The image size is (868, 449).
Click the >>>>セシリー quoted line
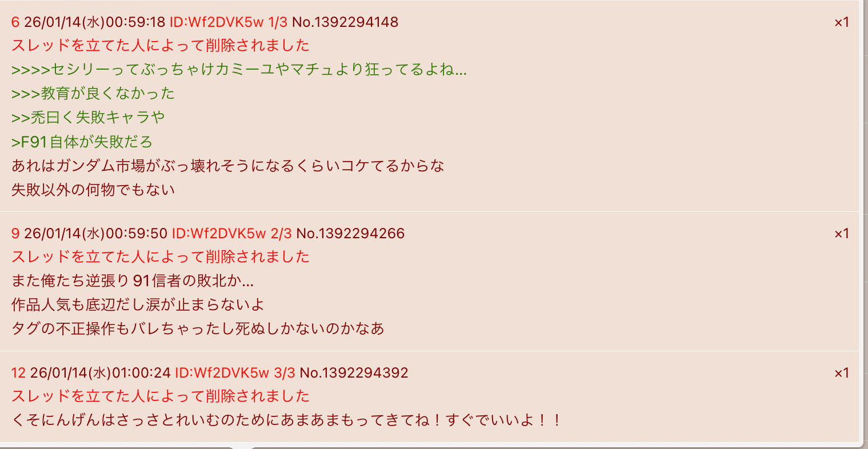pyautogui.click(x=239, y=70)
